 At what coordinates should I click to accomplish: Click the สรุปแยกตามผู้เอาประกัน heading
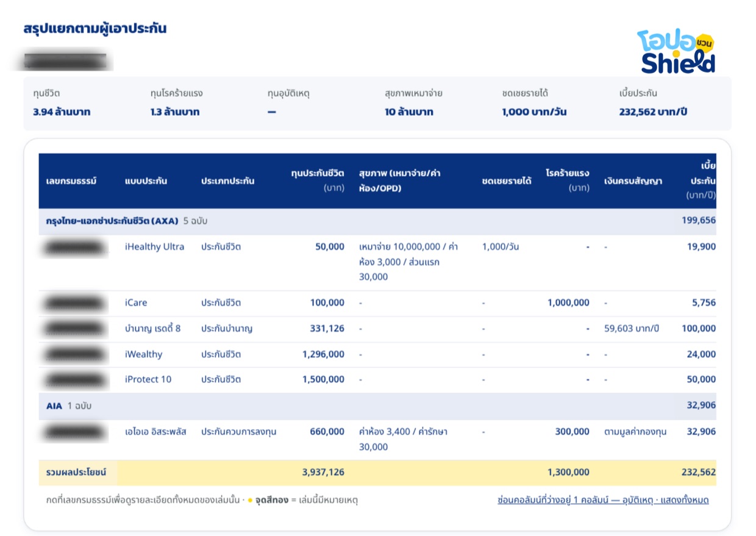pos(95,29)
